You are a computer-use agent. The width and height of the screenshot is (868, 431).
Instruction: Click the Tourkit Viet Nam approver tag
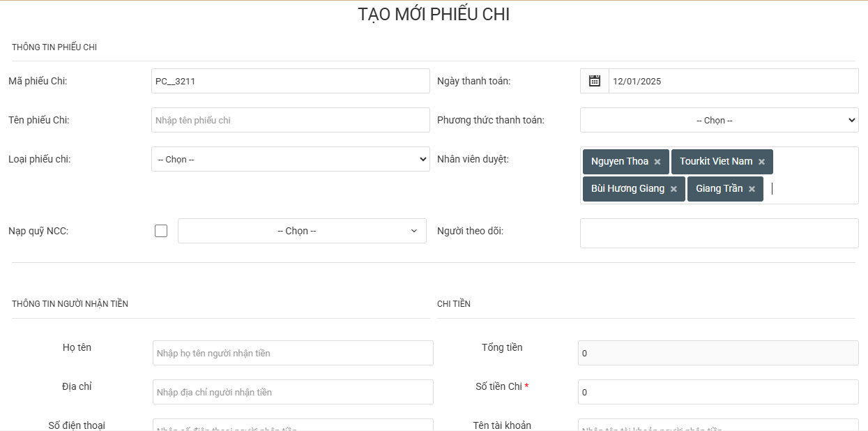722,162
